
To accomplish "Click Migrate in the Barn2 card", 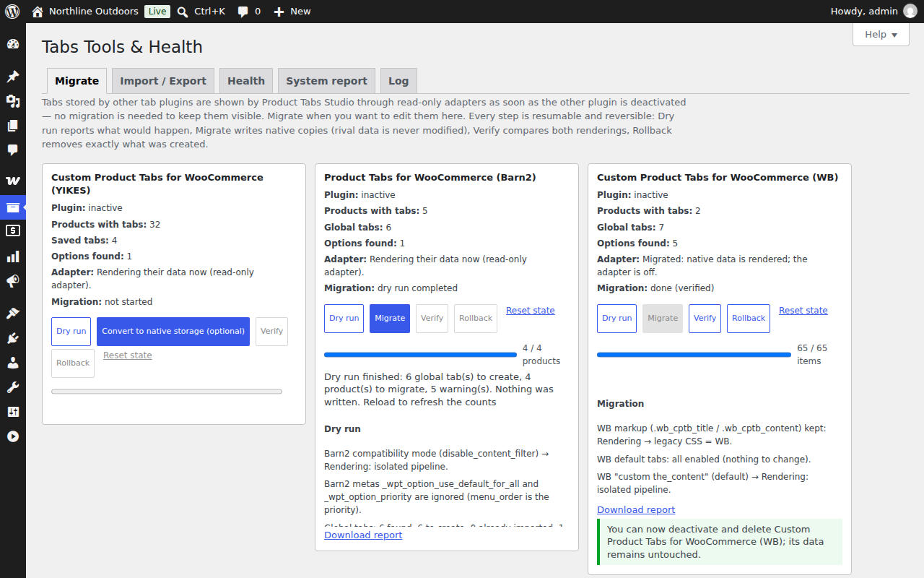I will tap(390, 319).
